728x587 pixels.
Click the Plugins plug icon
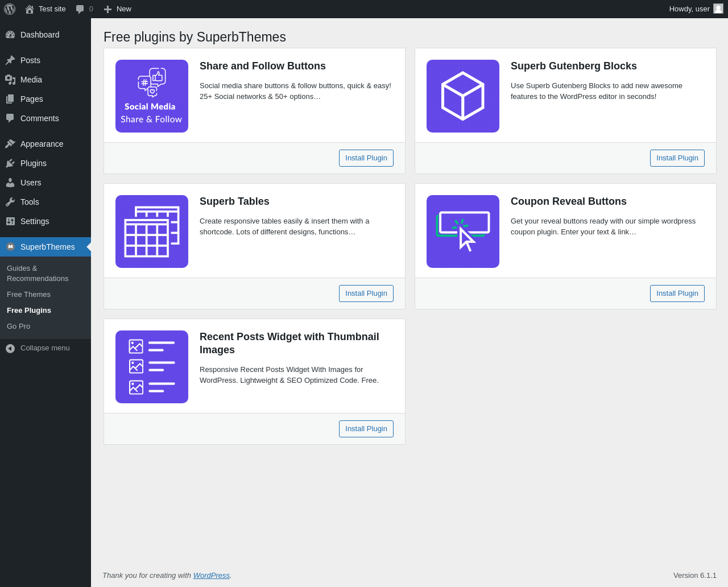[x=10, y=163]
